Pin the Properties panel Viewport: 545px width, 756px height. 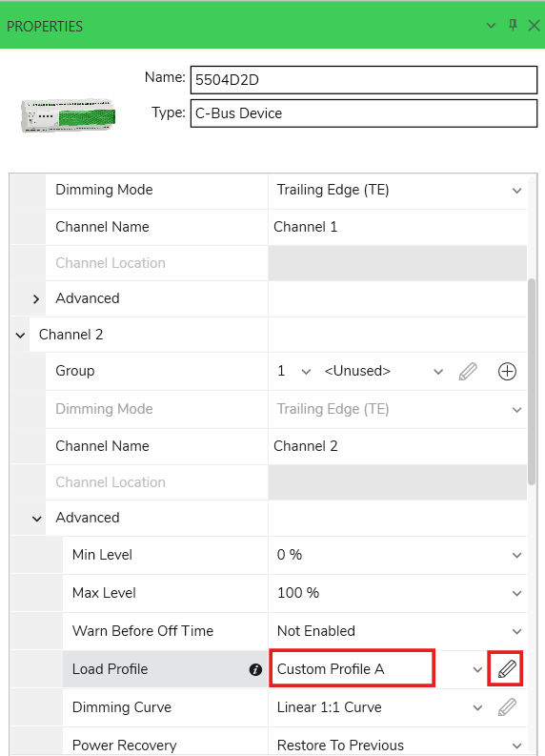coord(513,25)
